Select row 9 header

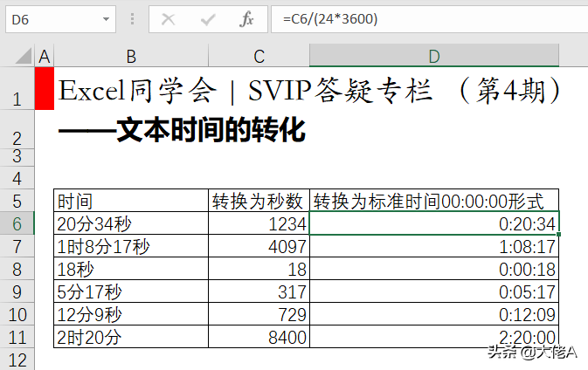coord(17,291)
